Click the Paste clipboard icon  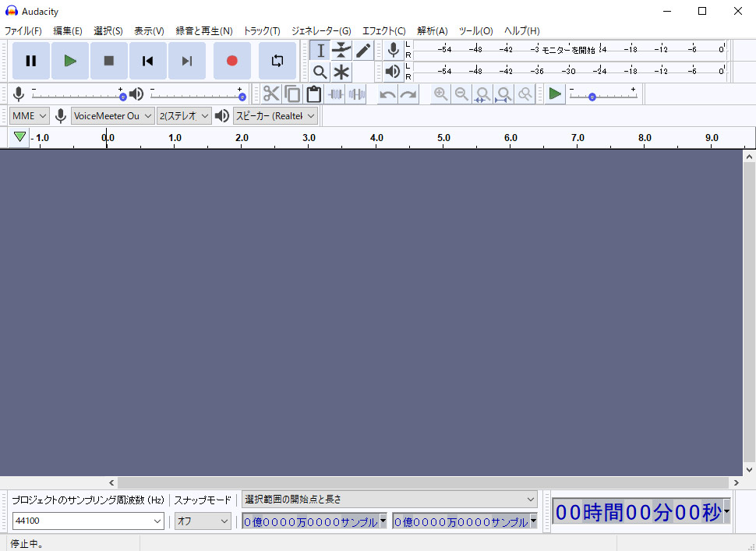tap(314, 94)
